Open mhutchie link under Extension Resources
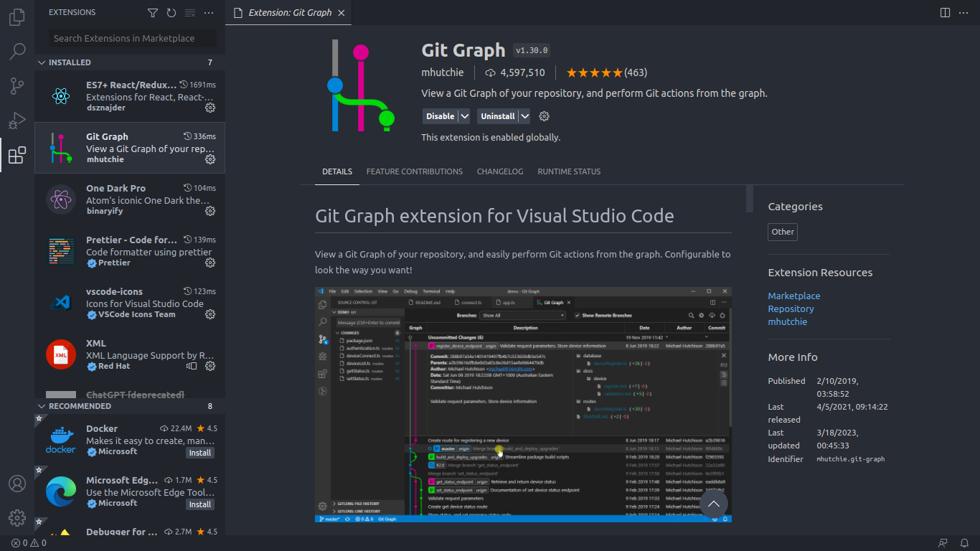This screenshot has width=980, height=551. pos(787,321)
